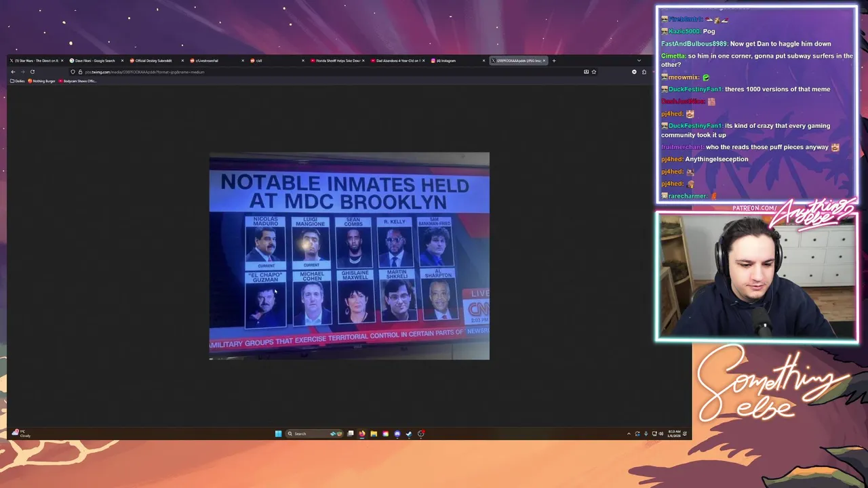Open reader view icon in address bar
Image resolution: width=868 pixels, height=488 pixels.
586,72
